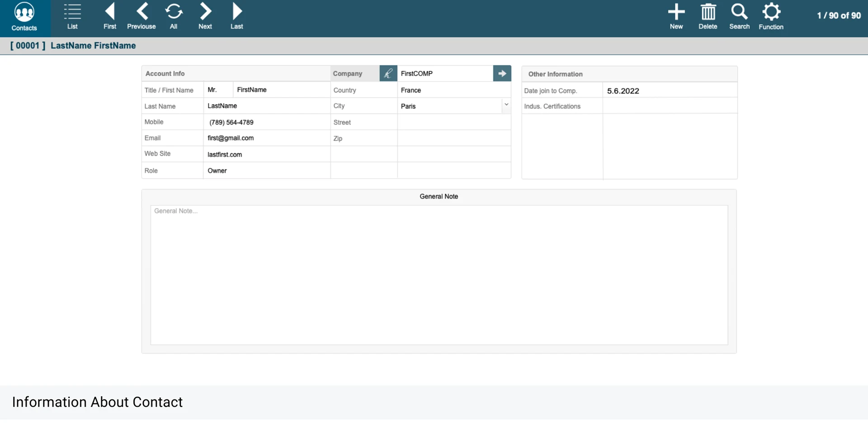The width and height of the screenshot is (868, 423).
Task: Click the mobile number (789) 564-4789
Action: coord(267,122)
